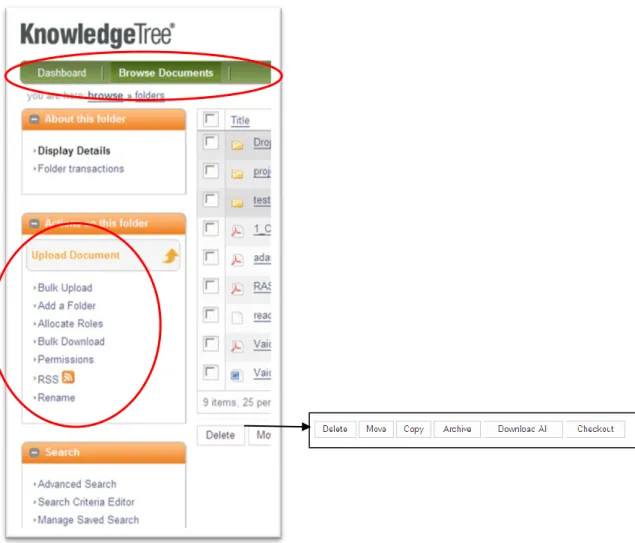Click Delete button under the document list
635x543 pixels.
pos(221,435)
